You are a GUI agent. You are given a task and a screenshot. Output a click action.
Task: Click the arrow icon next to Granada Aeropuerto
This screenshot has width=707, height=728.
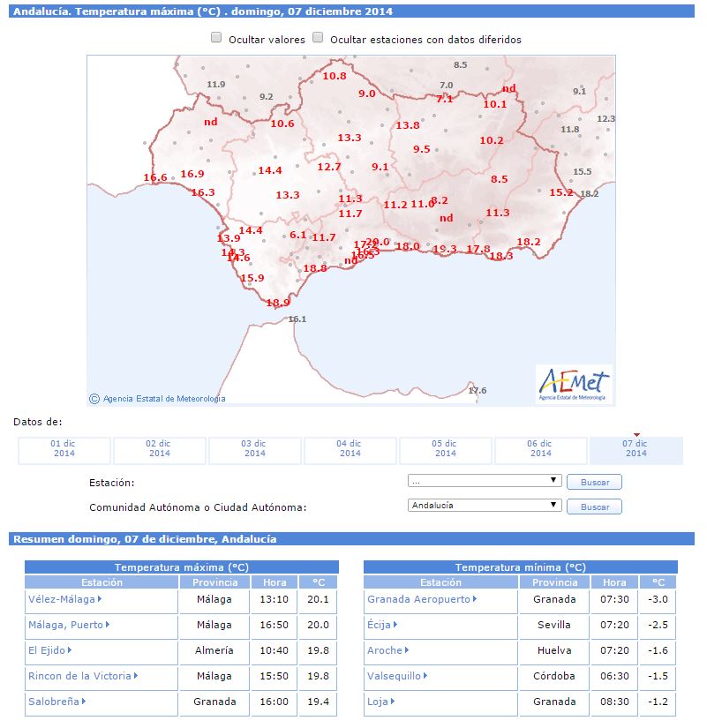click(477, 599)
